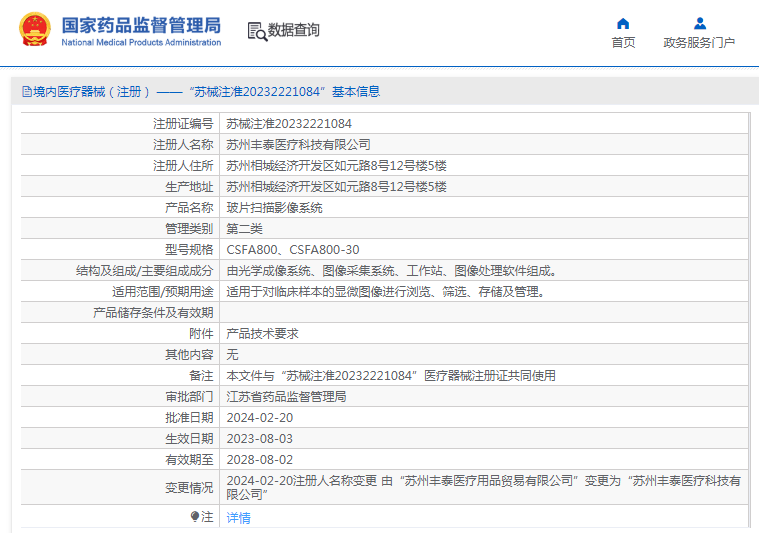Click the 有效期至 label
759x533 pixels.
[189, 459]
